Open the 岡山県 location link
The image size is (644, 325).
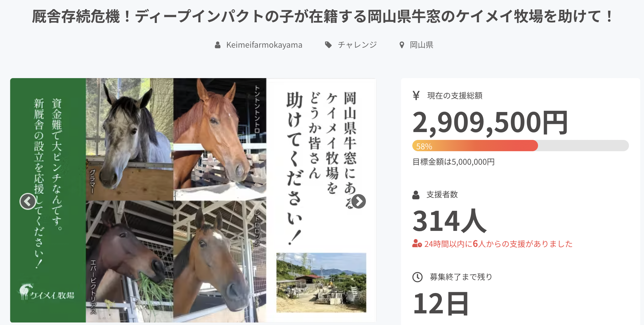click(x=422, y=45)
